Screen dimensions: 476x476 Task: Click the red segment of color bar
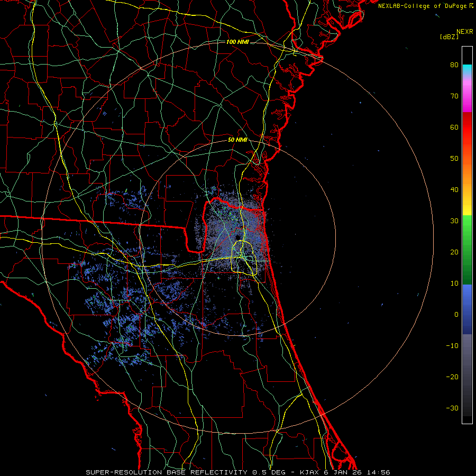(x=467, y=131)
